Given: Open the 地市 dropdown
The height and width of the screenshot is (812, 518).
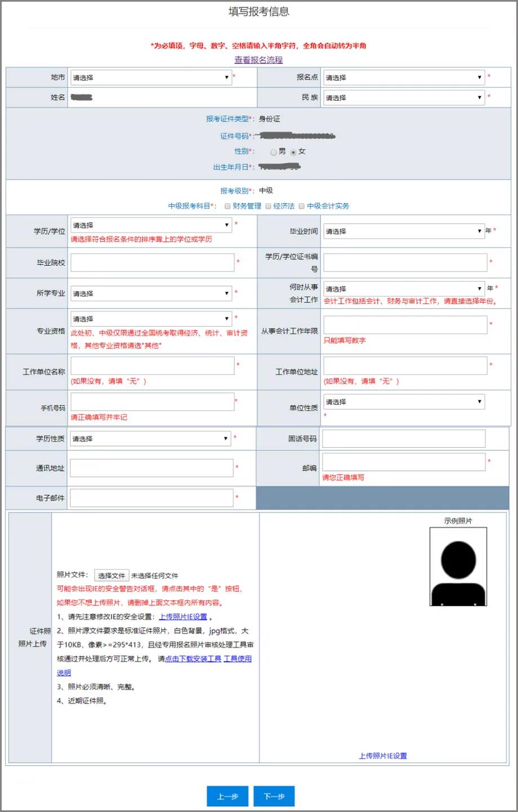Looking at the screenshot, I should click(x=150, y=77).
